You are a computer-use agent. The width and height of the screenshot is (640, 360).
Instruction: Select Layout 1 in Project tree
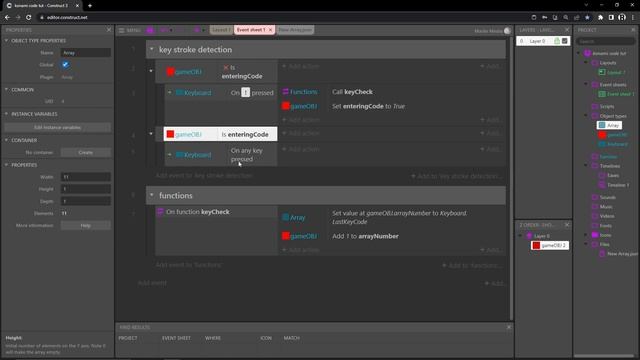[611, 72]
